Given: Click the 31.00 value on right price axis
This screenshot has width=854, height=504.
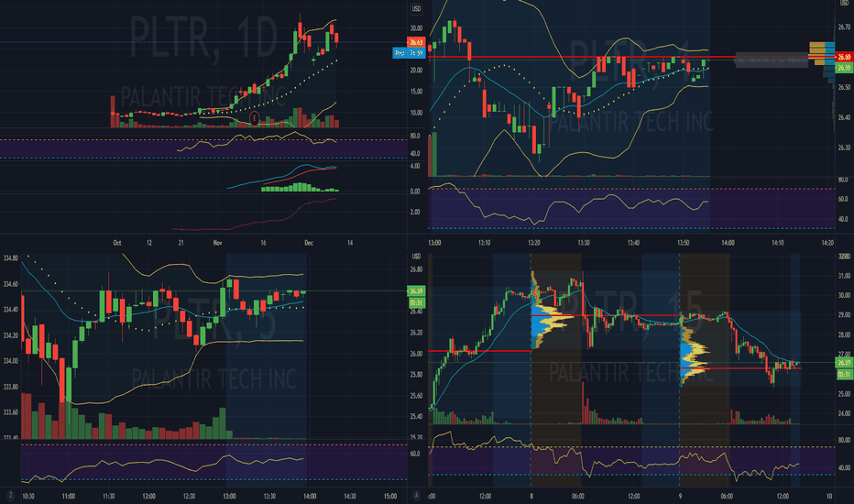Looking at the screenshot, I should tap(844, 276).
